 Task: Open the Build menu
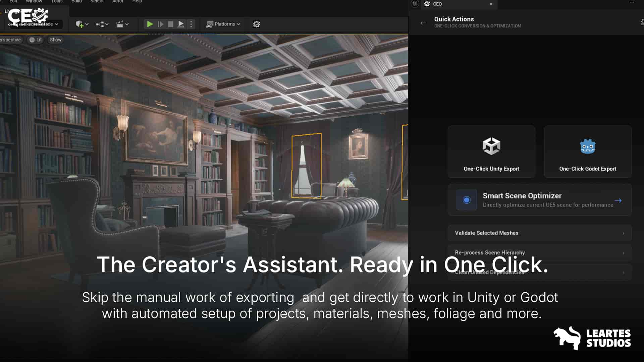click(76, 1)
